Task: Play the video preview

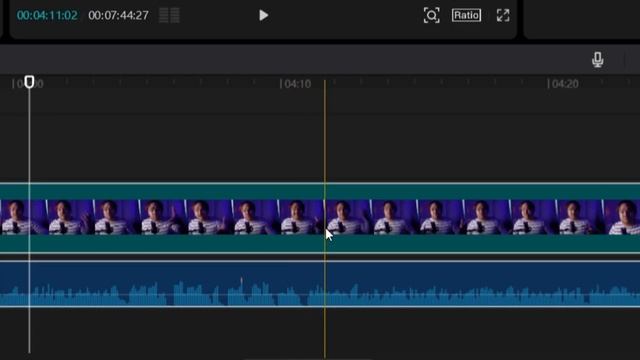Action: (x=263, y=16)
